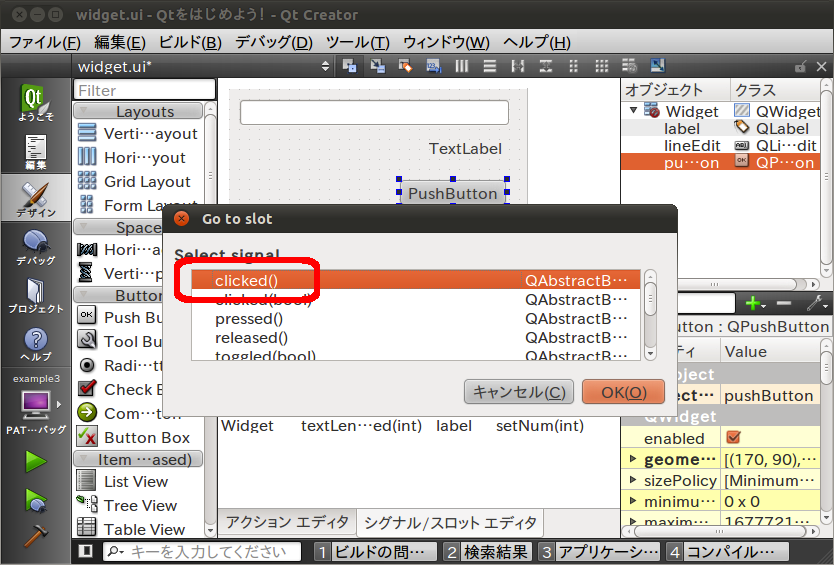
Task: Switch to シグナル/スロット エディタ tab
Action: (449, 522)
